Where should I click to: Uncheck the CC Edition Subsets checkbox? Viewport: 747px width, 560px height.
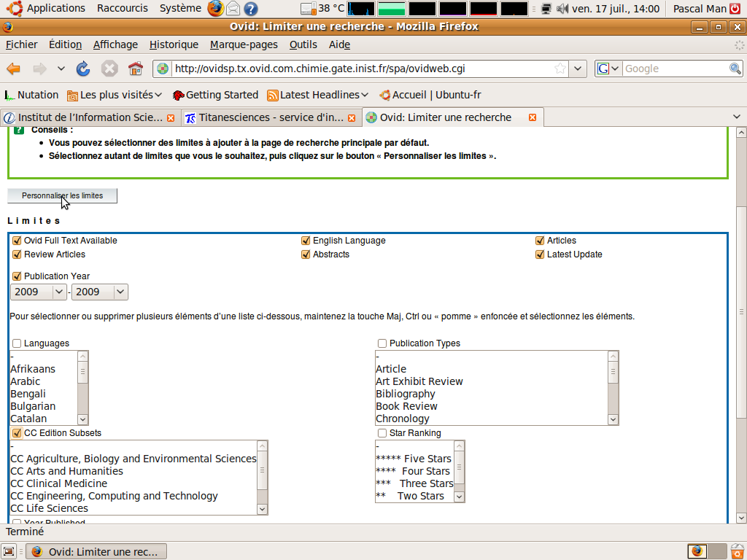(18, 433)
